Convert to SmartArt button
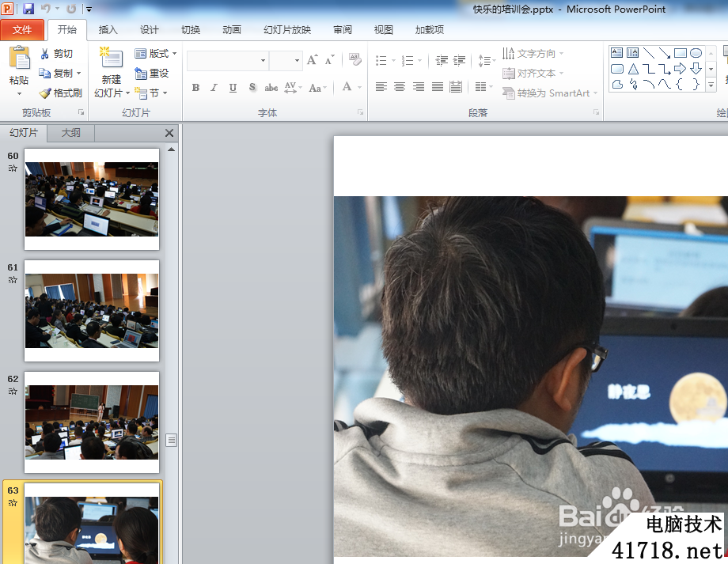This screenshot has width=728, height=564. [x=550, y=93]
